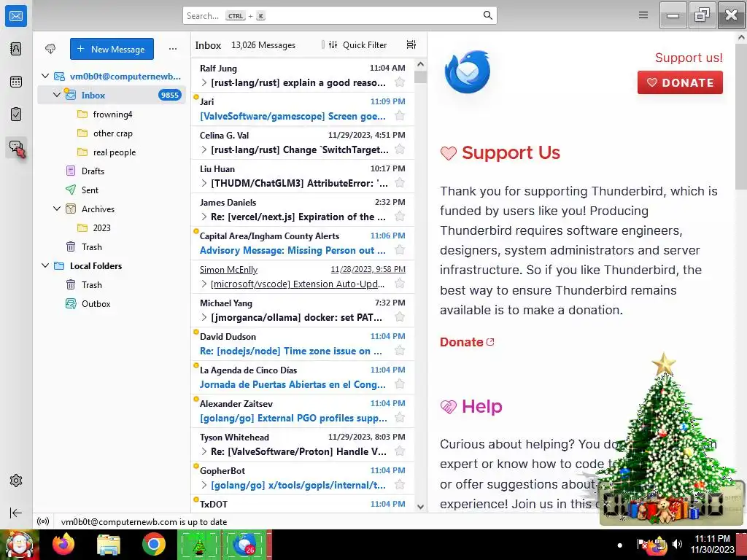Click message list scrollbar thumb

(x=421, y=77)
